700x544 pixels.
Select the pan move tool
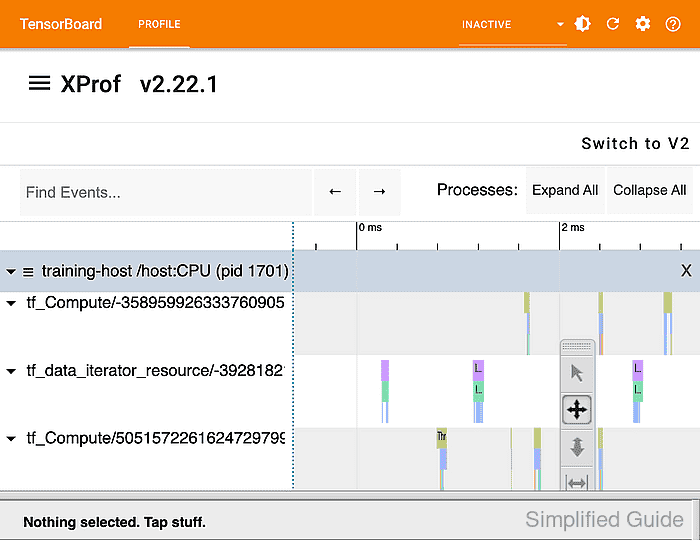point(577,409)
